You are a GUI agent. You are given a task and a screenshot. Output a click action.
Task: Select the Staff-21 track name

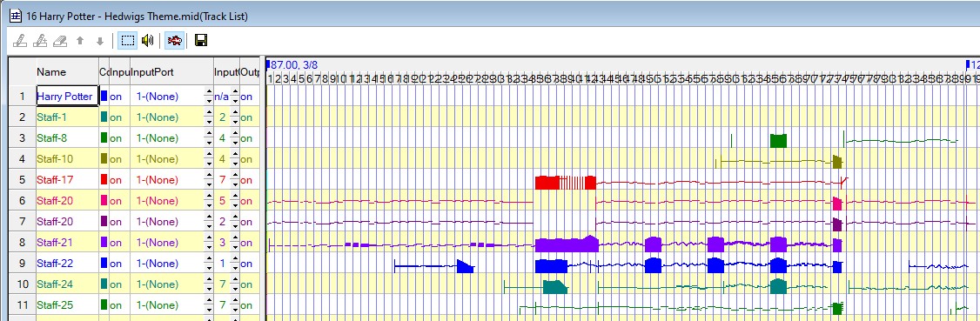pyautogui.click(x=54, y=243)
